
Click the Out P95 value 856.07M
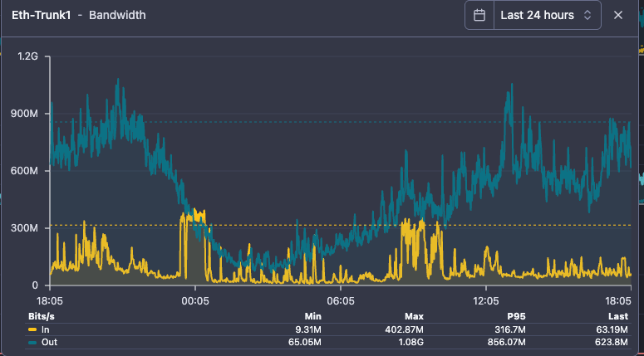click(x=508, y=342)
